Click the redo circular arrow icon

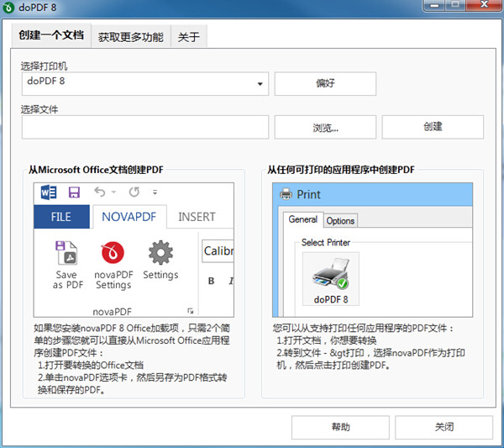(134, 192)
